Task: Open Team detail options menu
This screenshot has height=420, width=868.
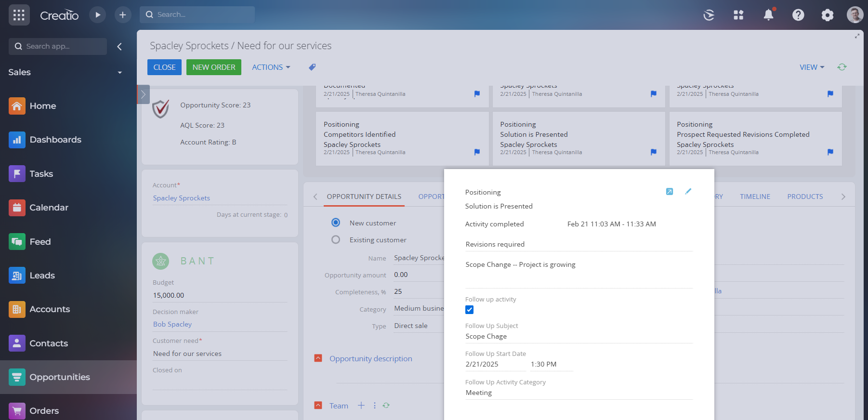Action: [x=375, y=406]
